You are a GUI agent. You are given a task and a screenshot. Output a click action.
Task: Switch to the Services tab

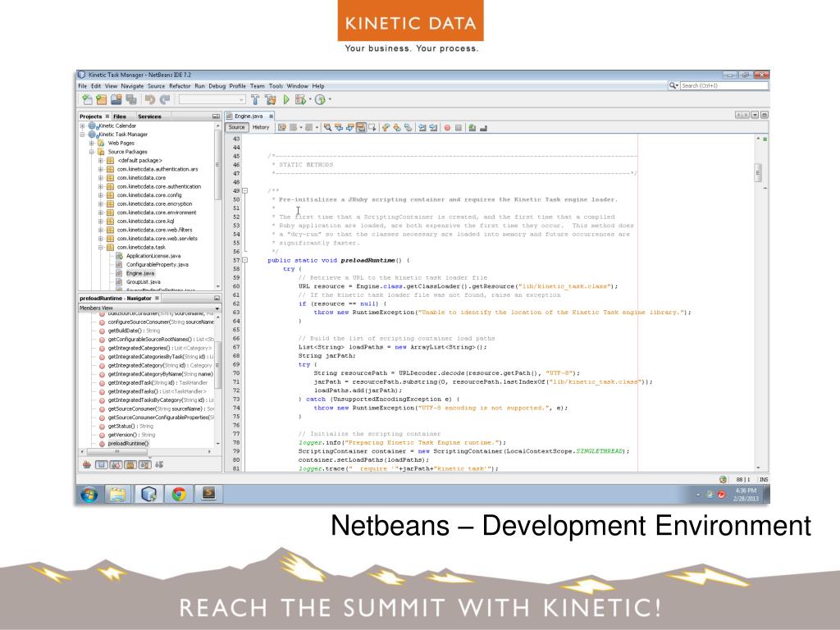[149, 116]
